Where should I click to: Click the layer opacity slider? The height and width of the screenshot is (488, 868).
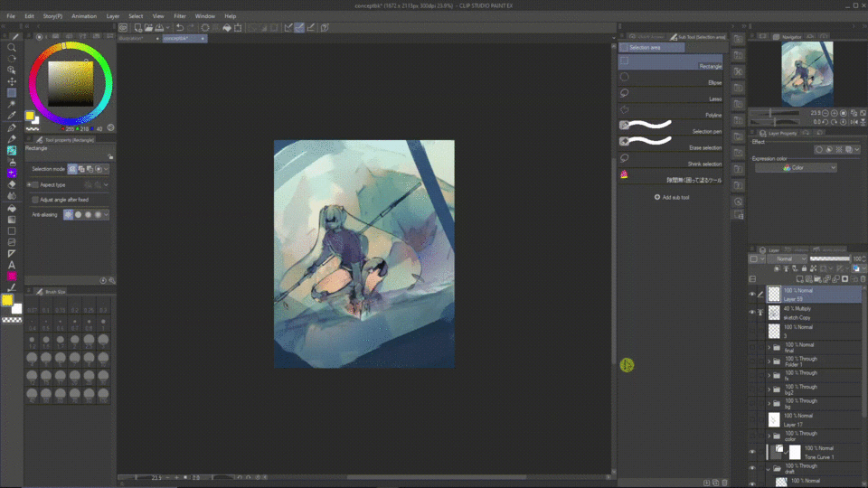[829, 259]
